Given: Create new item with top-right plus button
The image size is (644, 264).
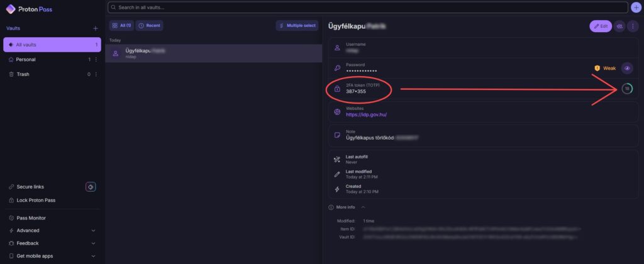Looking at the screenshot, I should (x=635, y=8).
